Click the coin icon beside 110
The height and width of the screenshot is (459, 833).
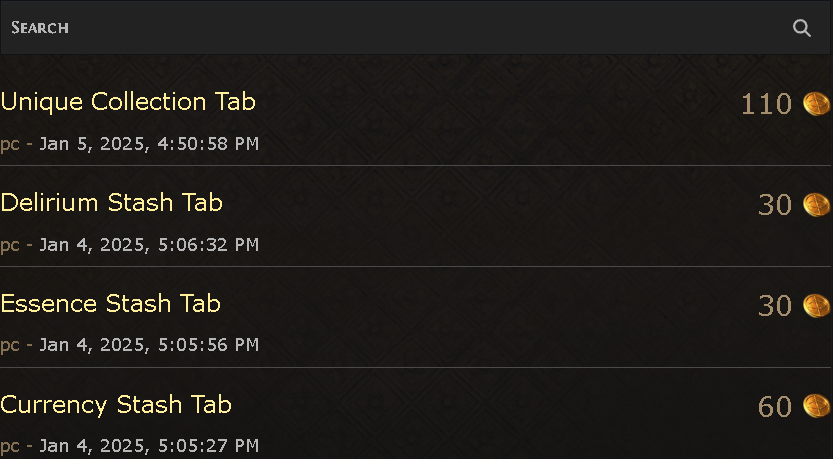pos(816,104)
